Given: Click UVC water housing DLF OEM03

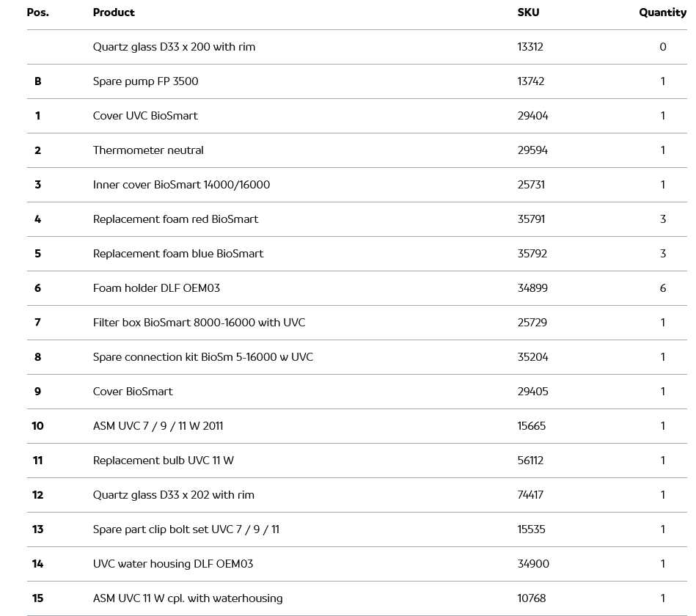Looking at the screenshot, I should coord(172,564).
